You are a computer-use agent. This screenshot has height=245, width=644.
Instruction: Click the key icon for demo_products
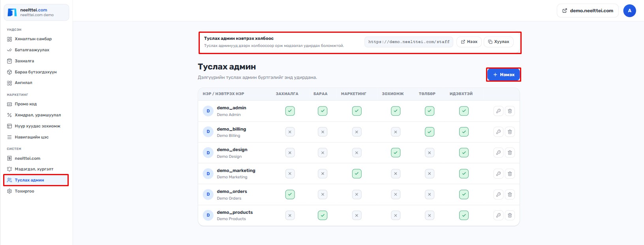(498, 215)
